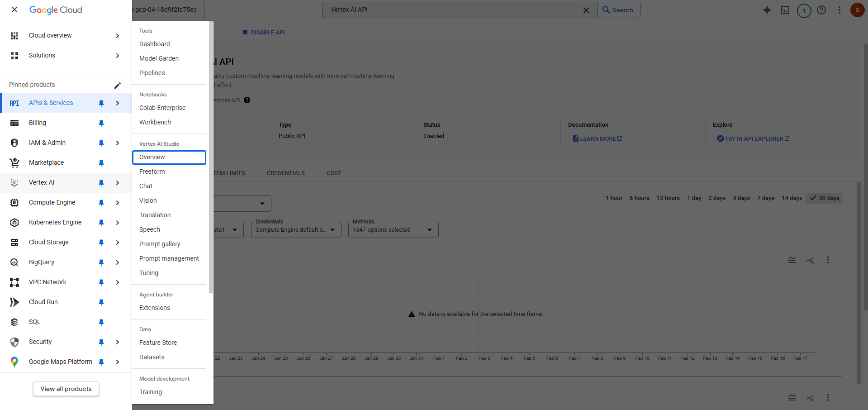Expand Security submenu chevron
The image size is (868, 410).
click(x=118, y=342)
